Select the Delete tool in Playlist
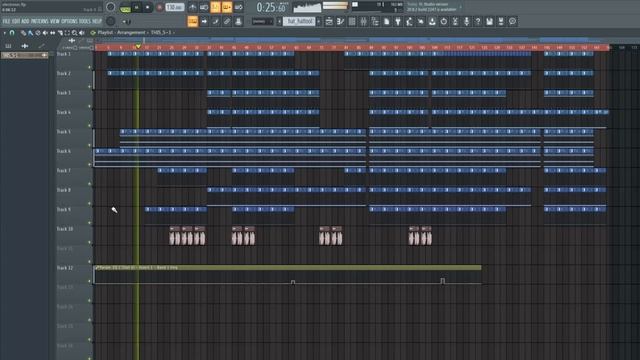 tap(38, 33)
